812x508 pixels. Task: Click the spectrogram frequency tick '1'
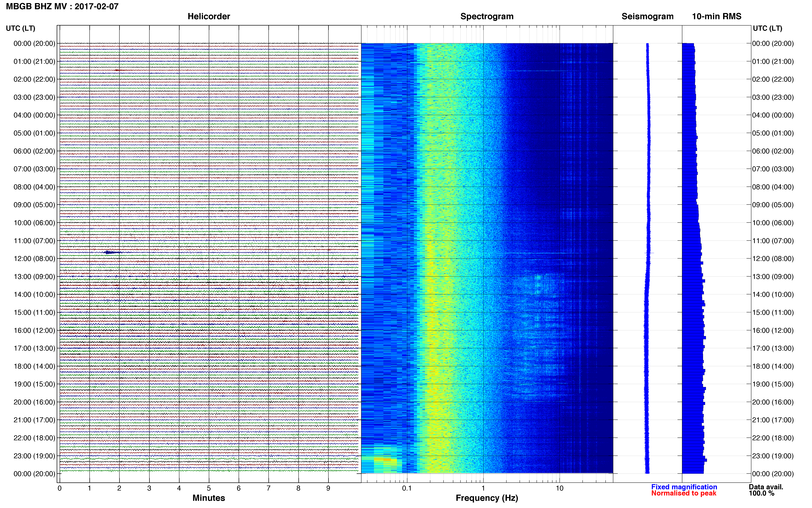483,488
